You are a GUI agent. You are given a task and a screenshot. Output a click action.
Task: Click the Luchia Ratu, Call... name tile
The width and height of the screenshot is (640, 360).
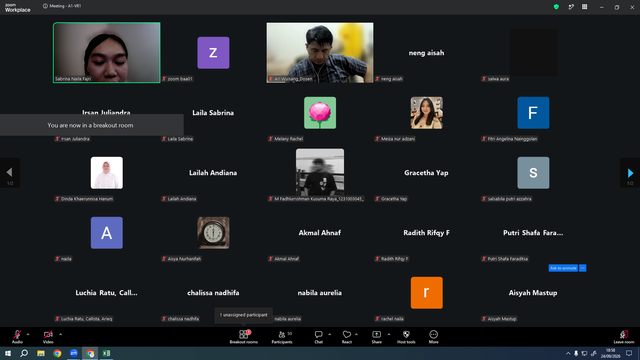[107, 293]
